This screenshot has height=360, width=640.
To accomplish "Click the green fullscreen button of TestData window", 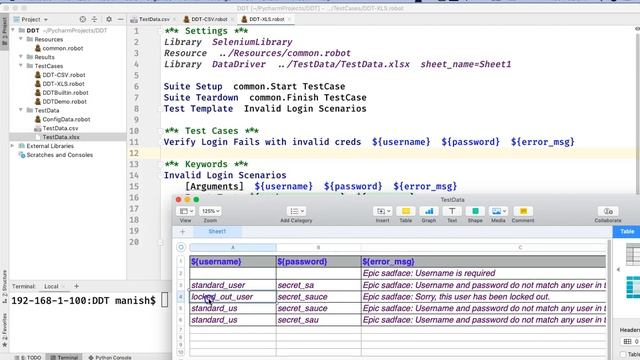I will pos(196,200).
